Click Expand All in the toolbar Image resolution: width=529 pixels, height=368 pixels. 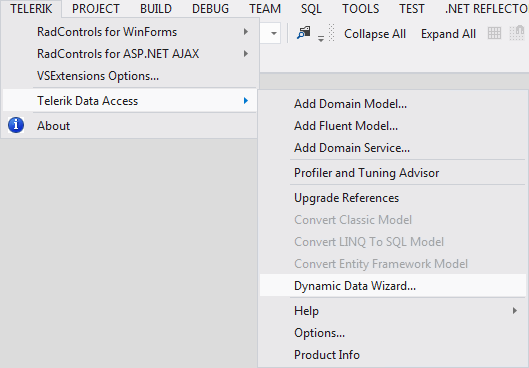(x=448, y=34)
